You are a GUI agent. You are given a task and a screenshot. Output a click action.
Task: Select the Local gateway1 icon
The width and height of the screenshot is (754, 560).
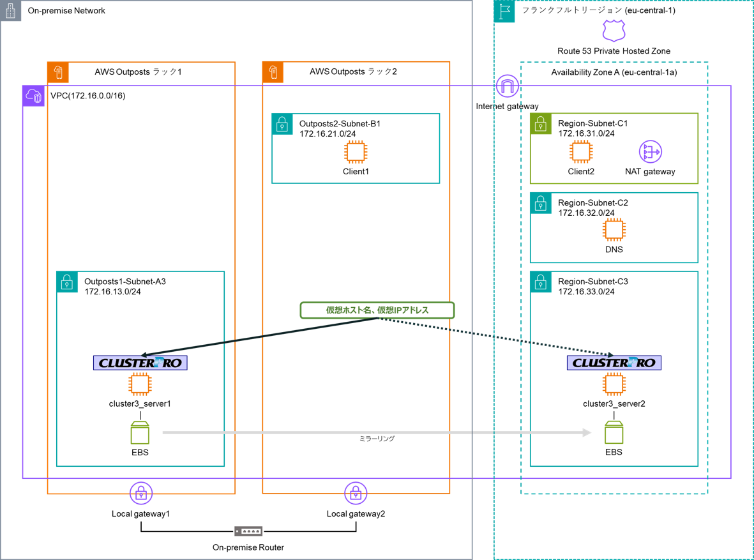[x=141, y=494]
